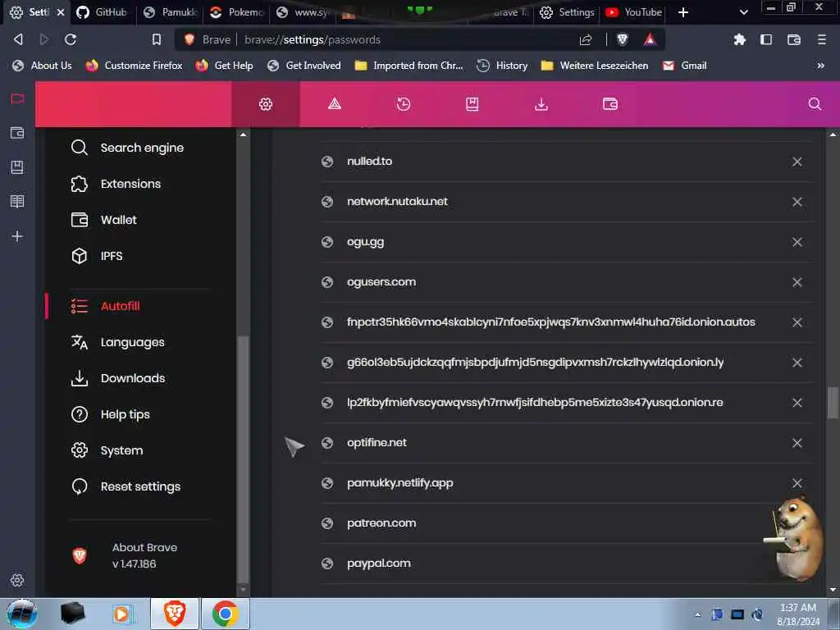Open Brave Shields lion icon
The height and width of the screenshot is (630, 840).
[x=623, y=39]
